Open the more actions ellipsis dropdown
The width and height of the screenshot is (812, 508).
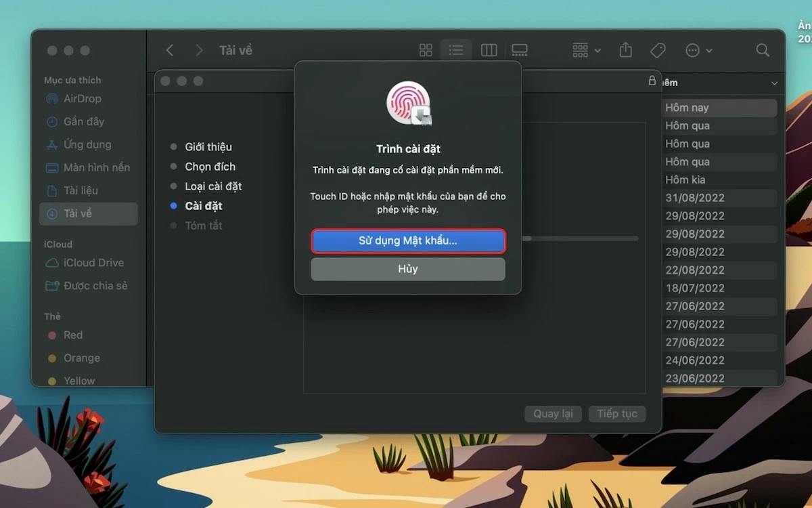(x=698, y=50)
